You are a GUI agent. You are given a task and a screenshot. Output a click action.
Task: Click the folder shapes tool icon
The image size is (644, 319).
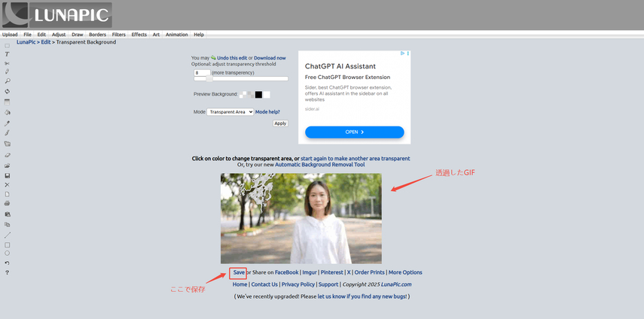click(x=7, y=144)
